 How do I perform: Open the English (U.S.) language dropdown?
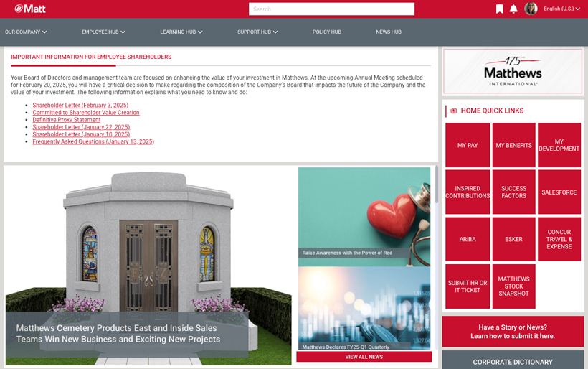click(562, 9)
